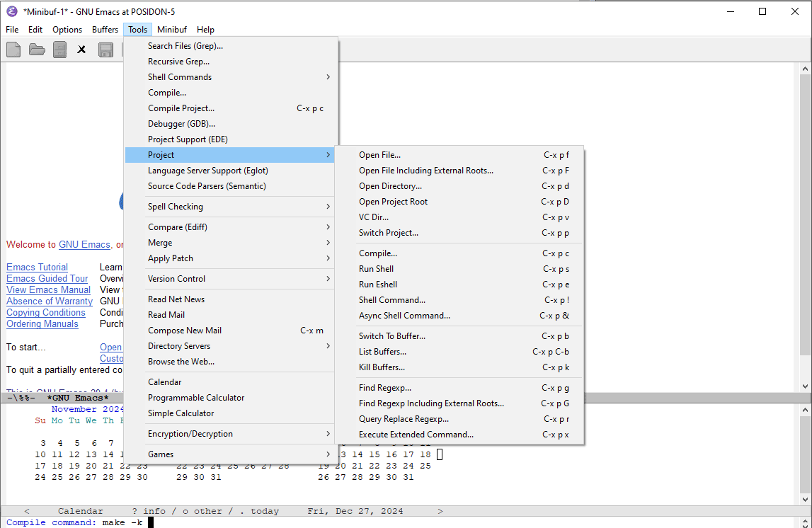
Task: Follow the Ordering Manuals link
Action: [x=42, y=324]
